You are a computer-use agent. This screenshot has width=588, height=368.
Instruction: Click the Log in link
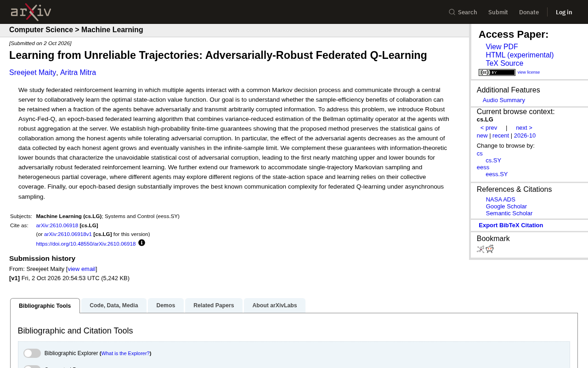coord(564,12)
